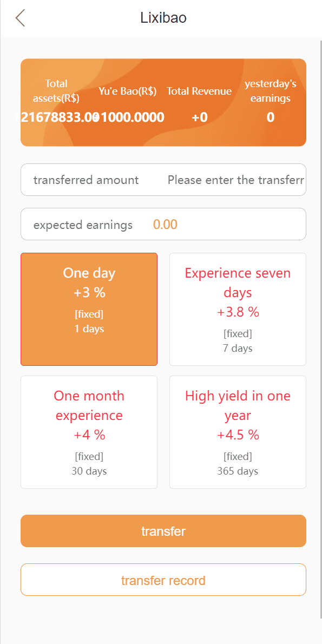
Task: Click the expected earnings field box
Action: pos(163,224)
